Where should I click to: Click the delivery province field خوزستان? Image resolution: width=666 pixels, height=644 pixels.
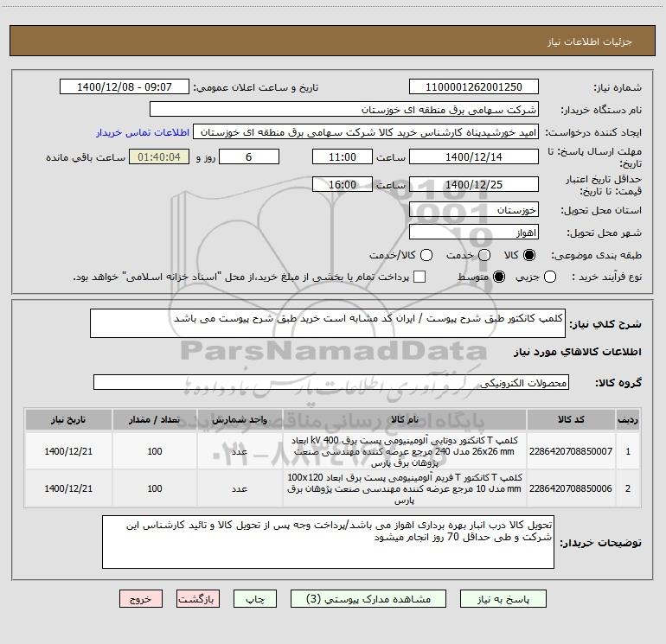[474, 210]
